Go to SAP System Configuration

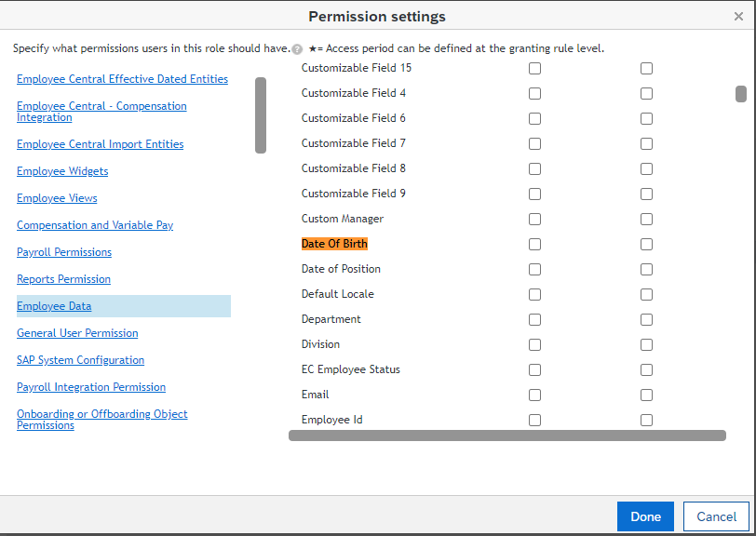[80, 360]
